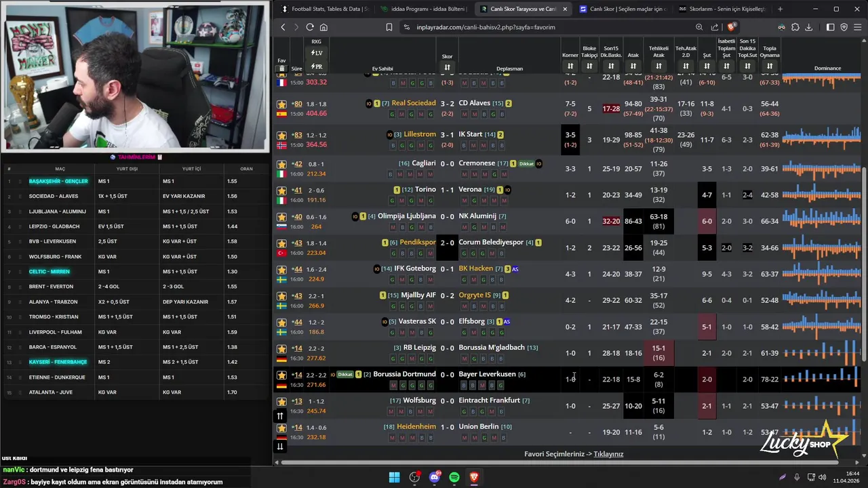Screen dimensions: 868x488
Task: Click the Bayer Leverkusen team name
Action: coord(487,374)
